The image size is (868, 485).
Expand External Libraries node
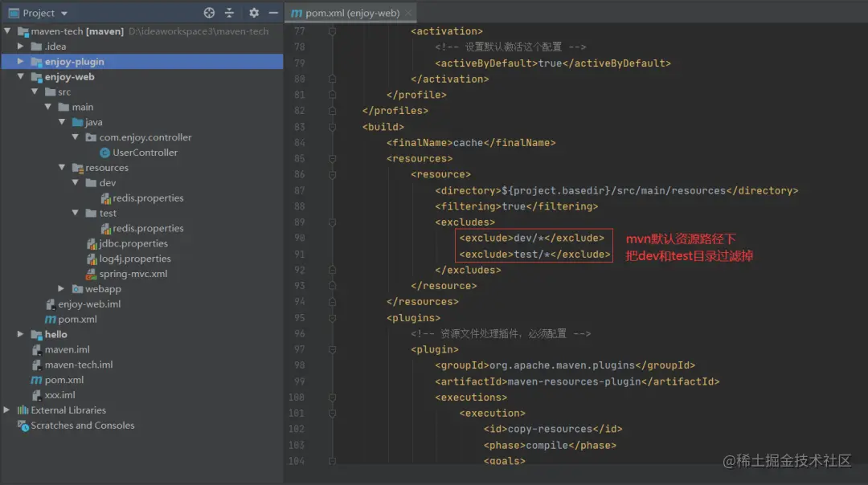[x=6, y=410]
